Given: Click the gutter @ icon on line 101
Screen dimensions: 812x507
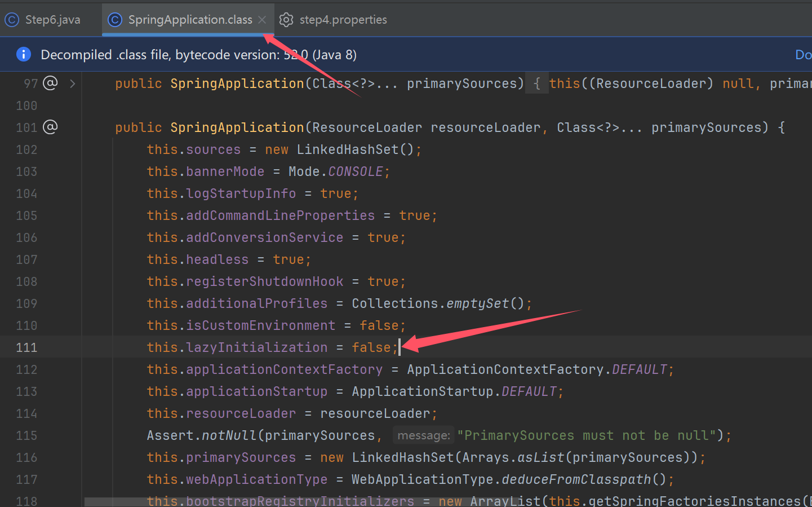Looking at the screenshot, I should (51, 127).
